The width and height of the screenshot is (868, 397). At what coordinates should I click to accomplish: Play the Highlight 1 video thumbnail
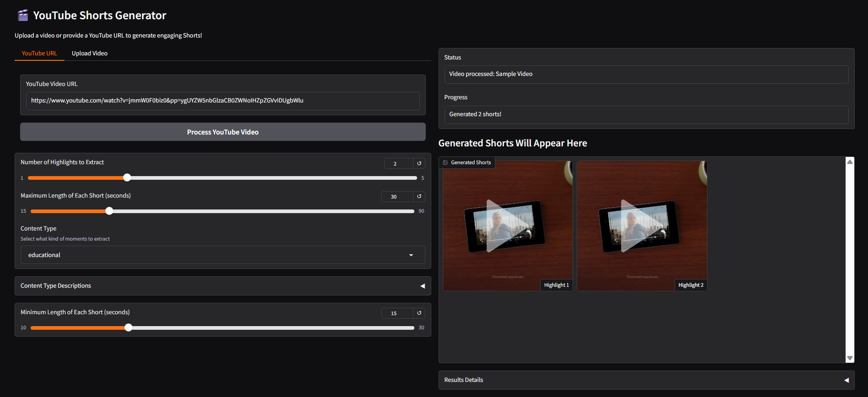pos(508,225)
